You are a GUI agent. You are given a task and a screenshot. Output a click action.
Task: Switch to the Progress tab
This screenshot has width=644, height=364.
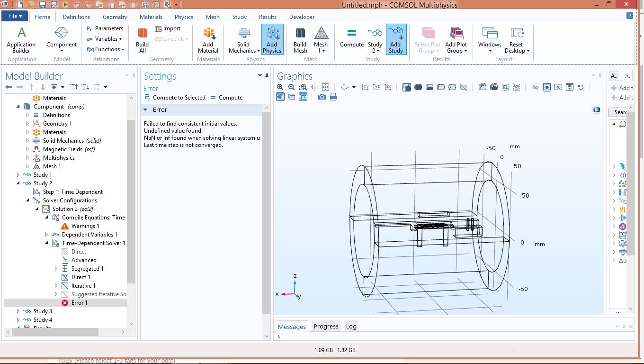326,326
